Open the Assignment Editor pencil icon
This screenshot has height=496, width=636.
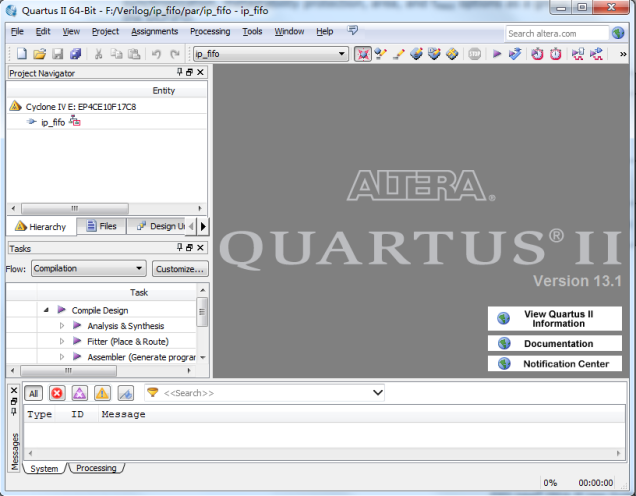tap(399, 54)
